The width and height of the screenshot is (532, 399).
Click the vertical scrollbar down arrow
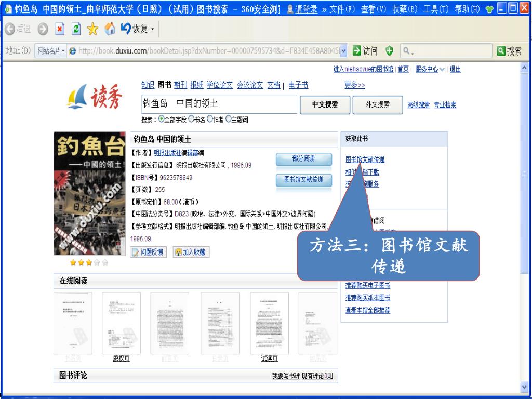(x=524, y=387)
